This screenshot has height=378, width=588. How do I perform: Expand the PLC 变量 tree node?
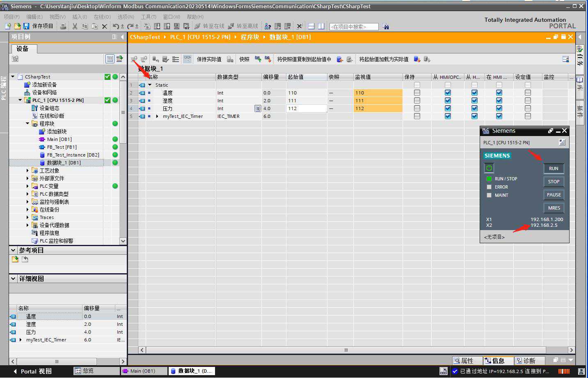click(27, 186)
